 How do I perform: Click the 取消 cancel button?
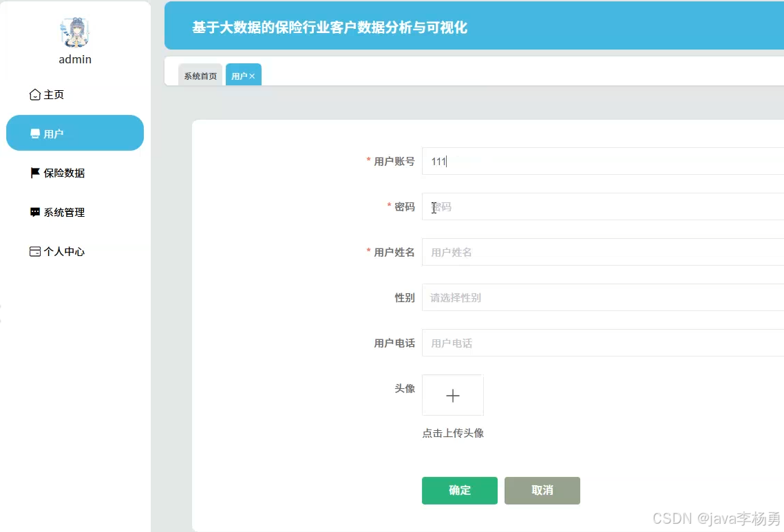[542, 490]
